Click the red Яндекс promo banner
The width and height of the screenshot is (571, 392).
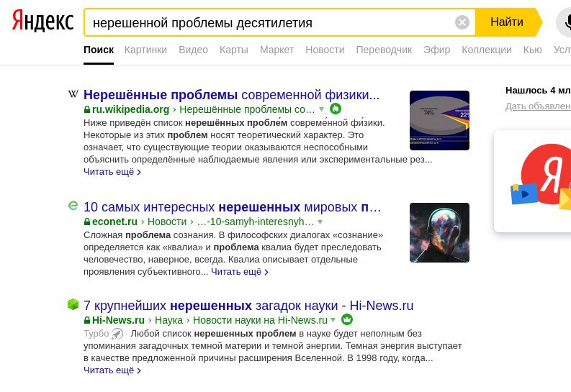point(533,181)
